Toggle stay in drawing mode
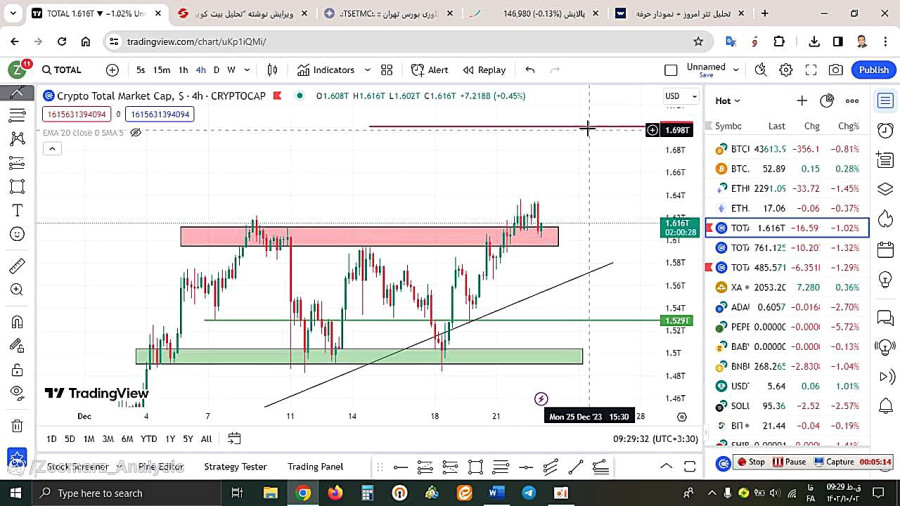900x506 pixels. point(17,345)
